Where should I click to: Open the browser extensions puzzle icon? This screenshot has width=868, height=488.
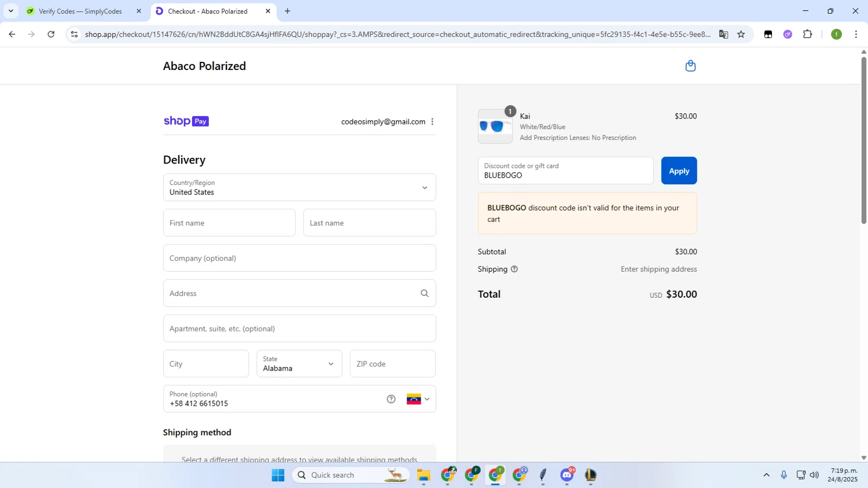(x=808, y=34)
